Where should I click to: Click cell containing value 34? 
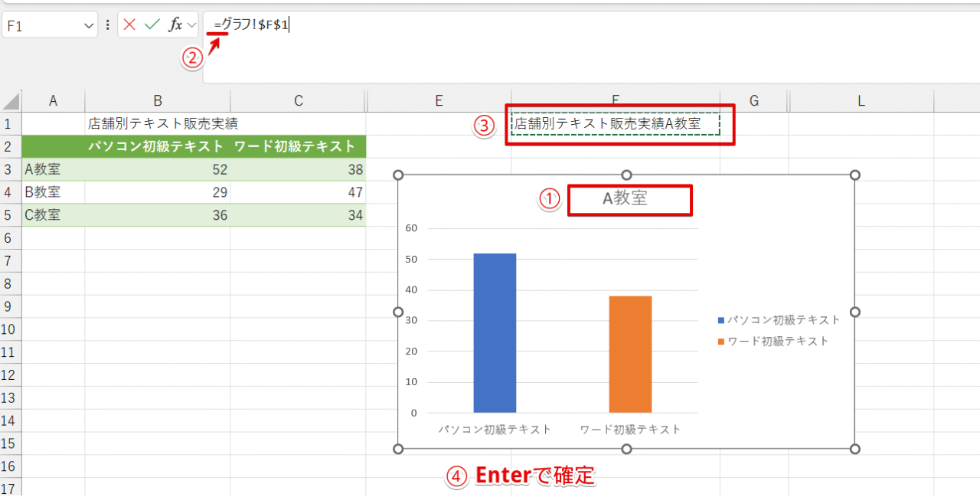(x=299, y=215)
